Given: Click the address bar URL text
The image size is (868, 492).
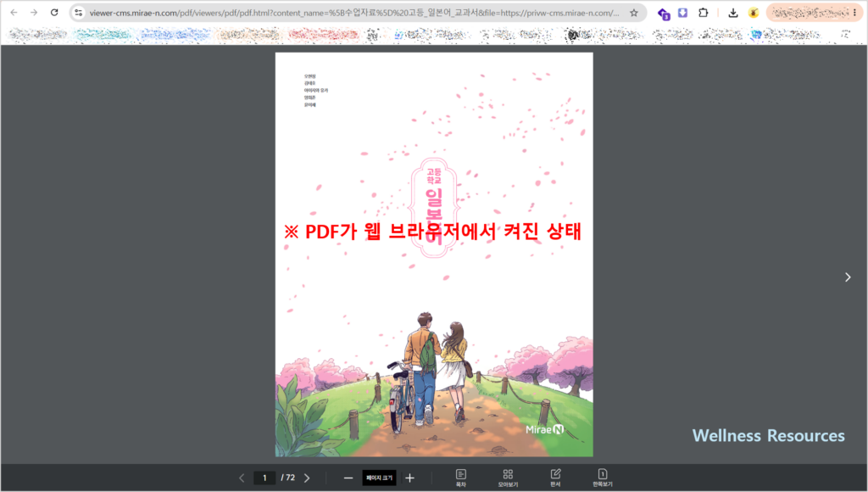Looking at the screenshot, I should coord(354,13).
